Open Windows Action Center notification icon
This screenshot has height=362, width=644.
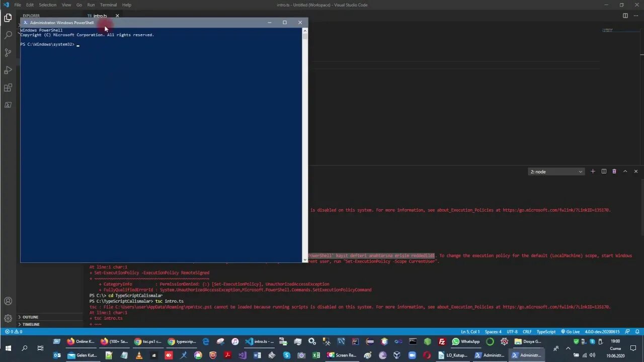(x=633, y=348)
